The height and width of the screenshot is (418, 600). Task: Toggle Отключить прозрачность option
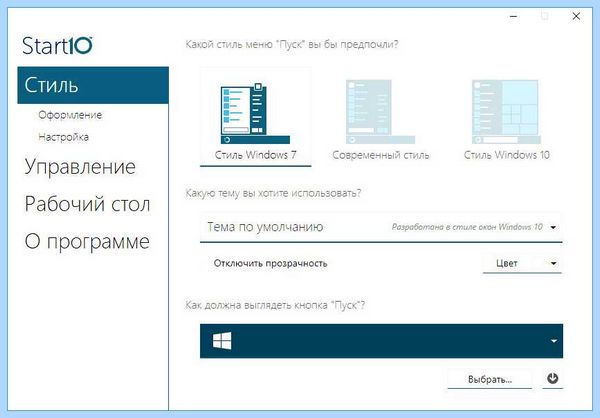pos(270,263)
